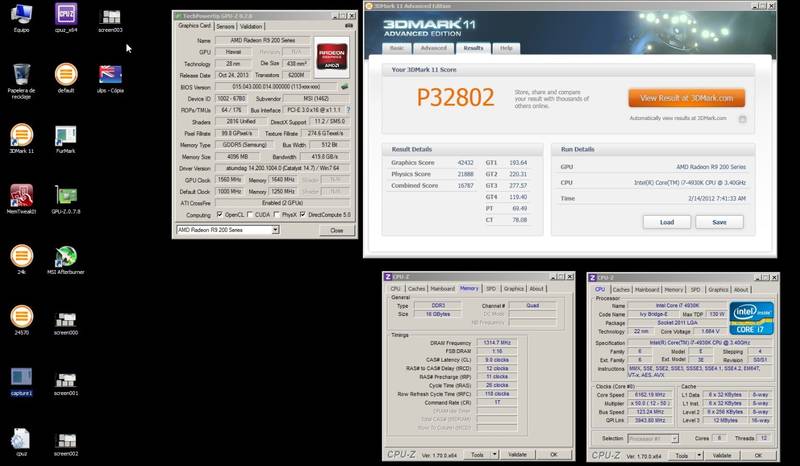
Task: Select the screen003 desktop file
Action: (x=110, y=19)
